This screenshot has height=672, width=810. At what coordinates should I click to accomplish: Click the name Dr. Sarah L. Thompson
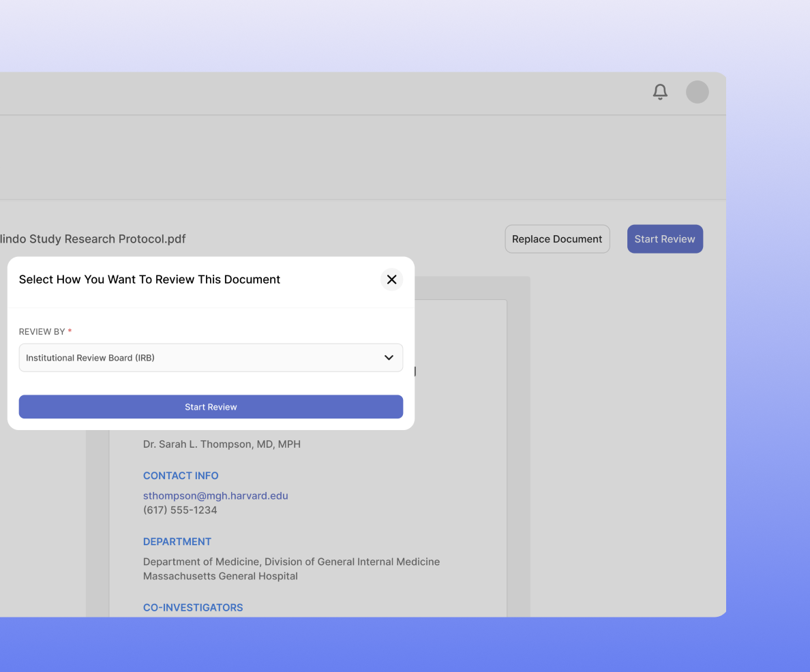(x=222, y=444)
